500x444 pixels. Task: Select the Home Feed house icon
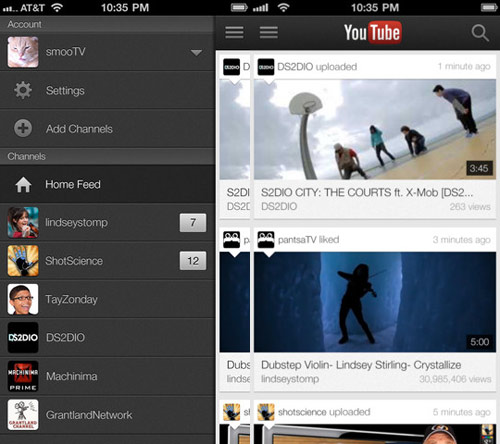pos(23,184)
